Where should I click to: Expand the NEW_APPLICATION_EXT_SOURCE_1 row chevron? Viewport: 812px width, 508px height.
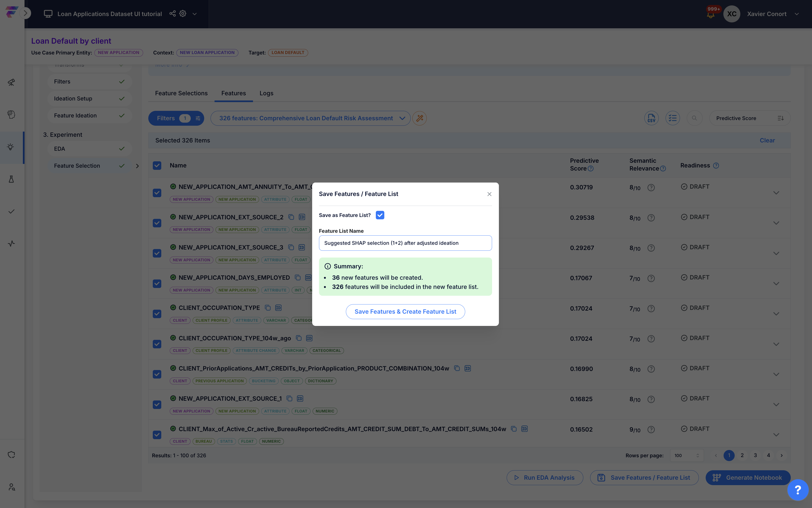pos(776,404)
